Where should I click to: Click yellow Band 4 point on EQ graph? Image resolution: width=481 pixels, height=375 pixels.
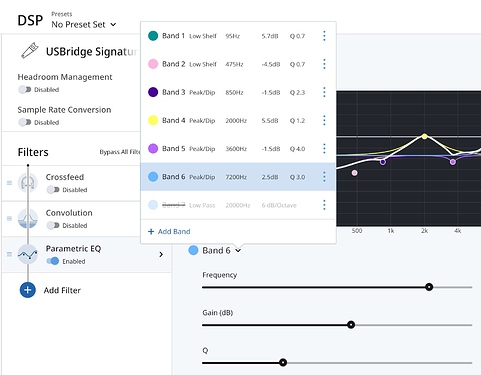click(424, 136)
